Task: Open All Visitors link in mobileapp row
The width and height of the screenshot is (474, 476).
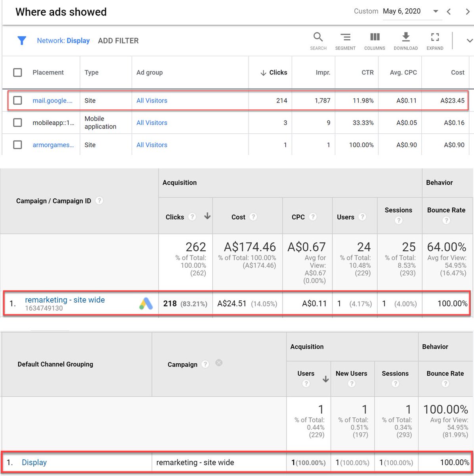Action: 152,123
